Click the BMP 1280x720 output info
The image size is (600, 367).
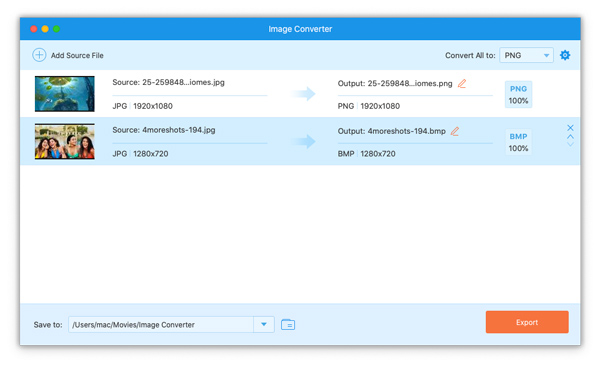(x=366, y=154)
